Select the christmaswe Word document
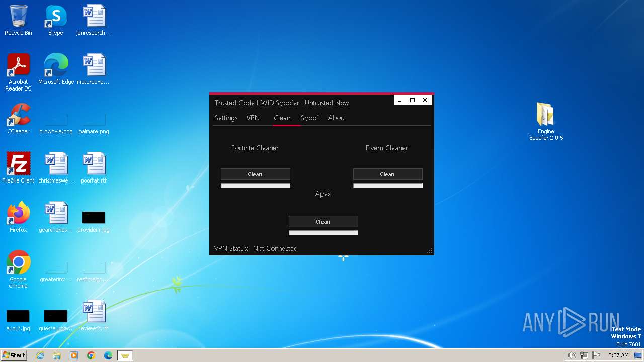The width and height of the screenshot is (644, 362). [56, 168]
